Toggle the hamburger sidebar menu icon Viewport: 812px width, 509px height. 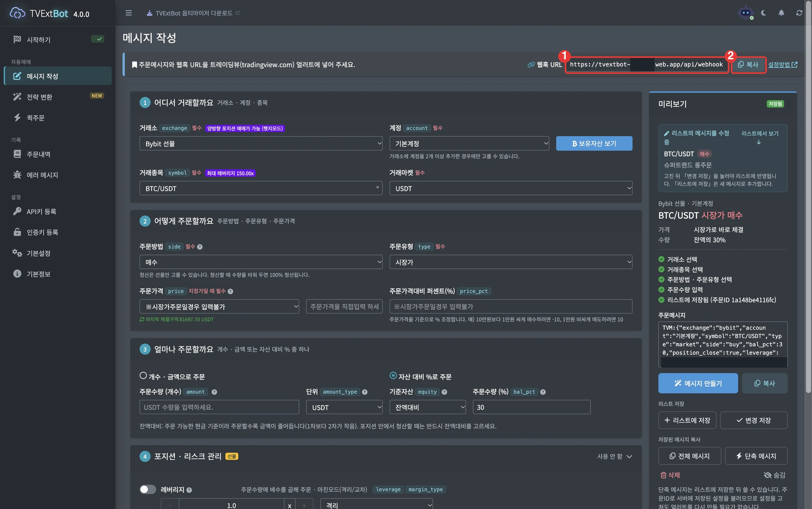[129, 13]
